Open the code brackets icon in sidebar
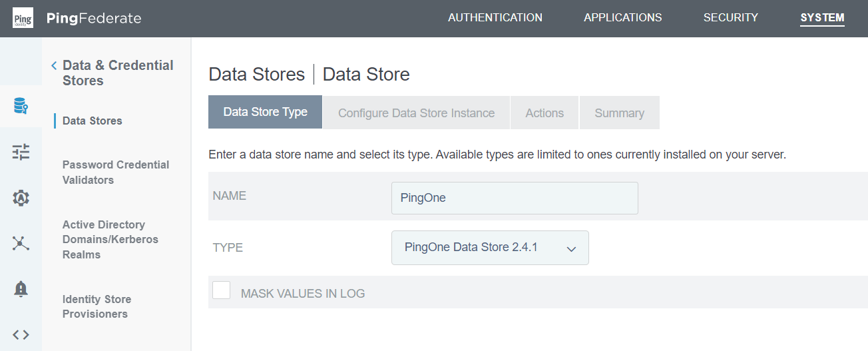The height and width of the screenshot is (351, 868). point(21,334)
